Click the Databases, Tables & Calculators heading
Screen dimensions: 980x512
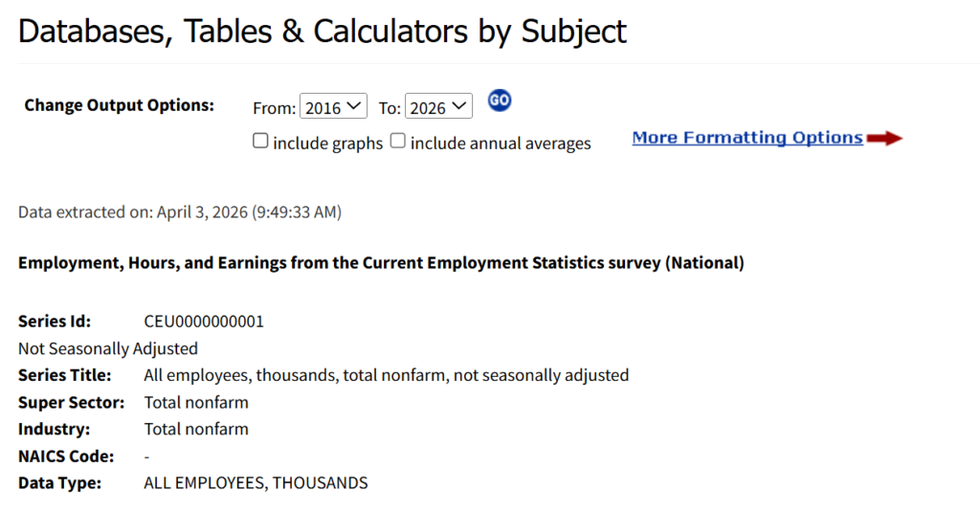(323, 32)
